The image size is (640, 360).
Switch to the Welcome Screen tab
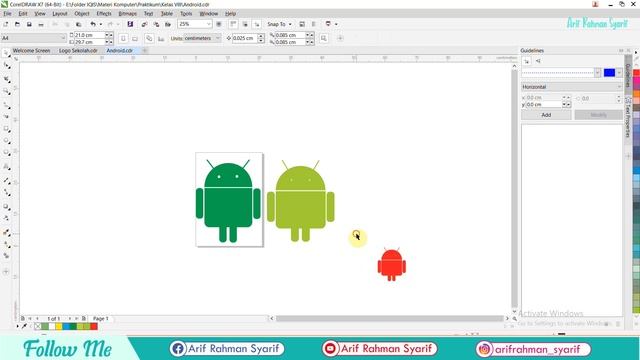(31, 51)
